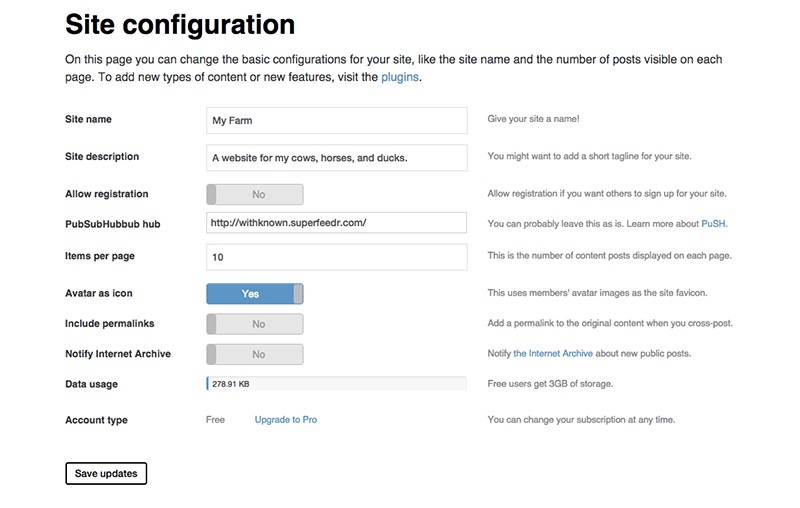Click the Notify Internet Archive label

point(118,354)
